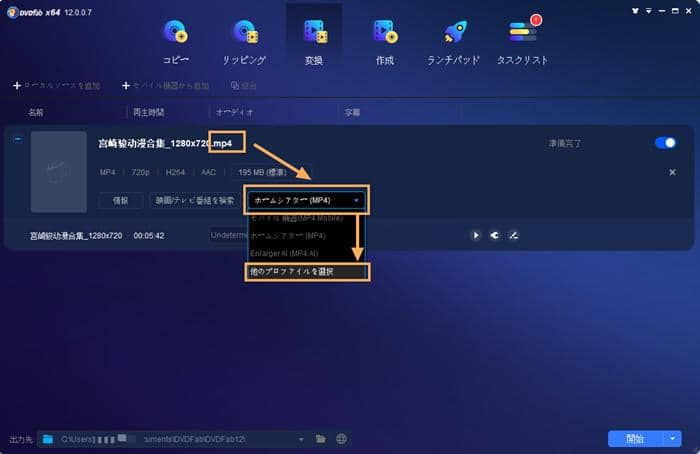Click the 結合 merge button
Viewport: 700px width, 454px height.
point(244,85)
